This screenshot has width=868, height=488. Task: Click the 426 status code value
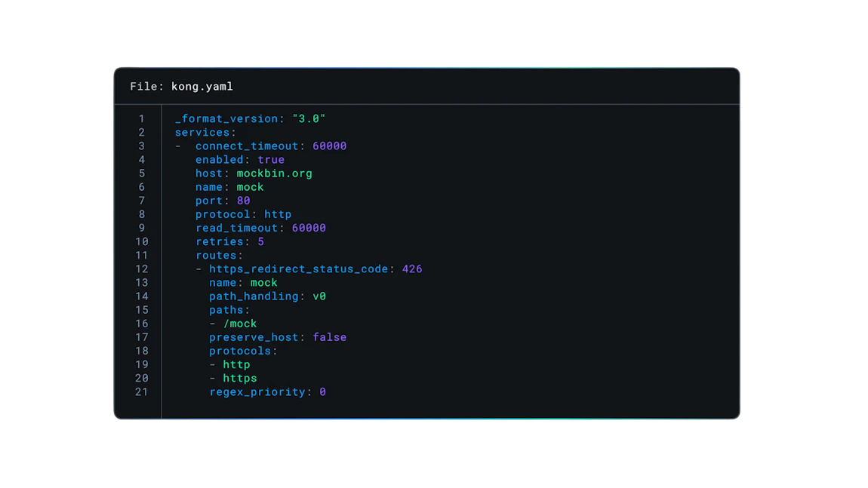[x=412, y=269]
